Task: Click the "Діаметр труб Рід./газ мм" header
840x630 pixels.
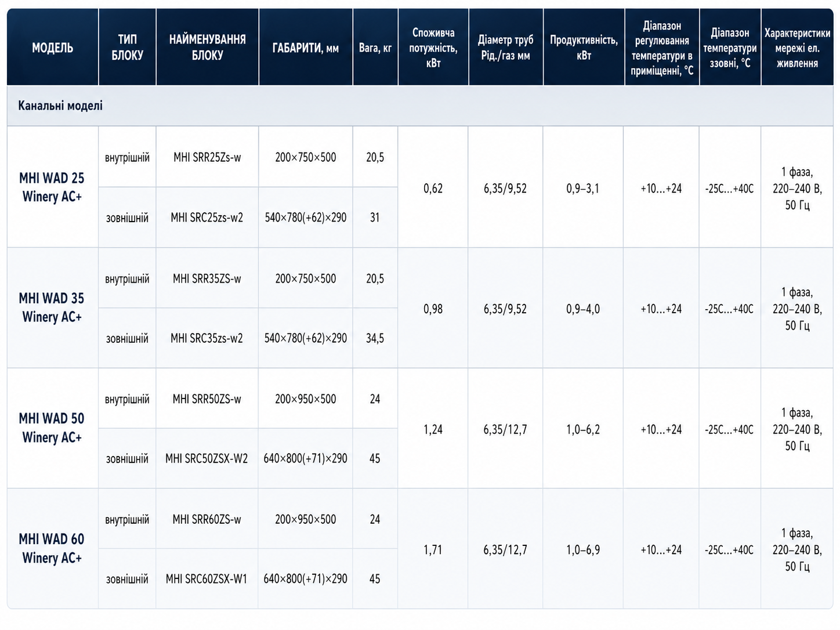Action: (505, 48)
